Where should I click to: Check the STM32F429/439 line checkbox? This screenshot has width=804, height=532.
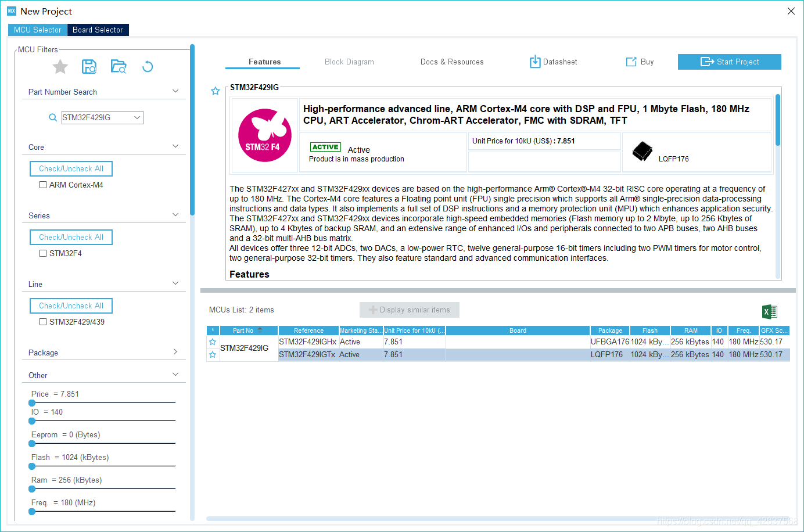(43, 322)
